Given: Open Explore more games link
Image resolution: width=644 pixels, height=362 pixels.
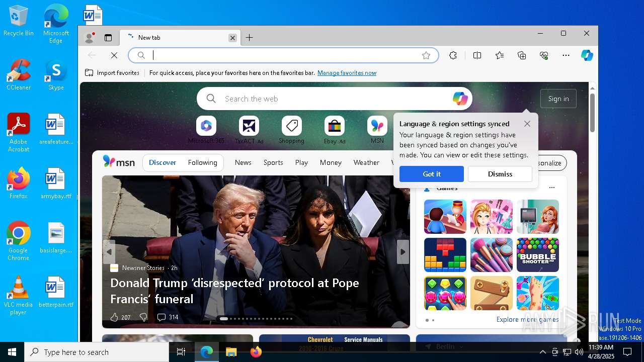Looking at the screenshot, I should (527, 319).
